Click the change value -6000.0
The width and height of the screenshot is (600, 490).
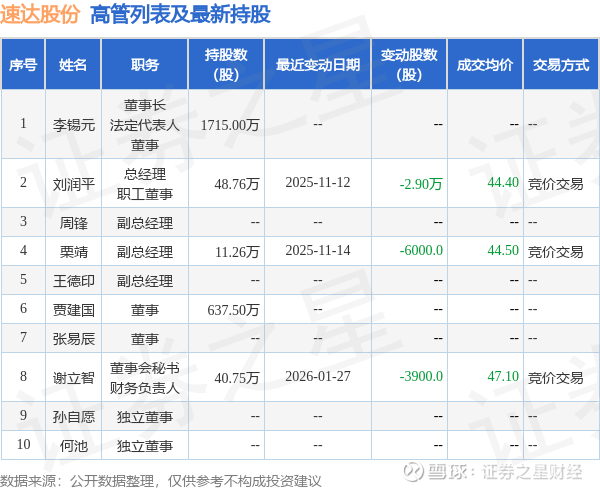pyautogui.click(x=421, y=251)
